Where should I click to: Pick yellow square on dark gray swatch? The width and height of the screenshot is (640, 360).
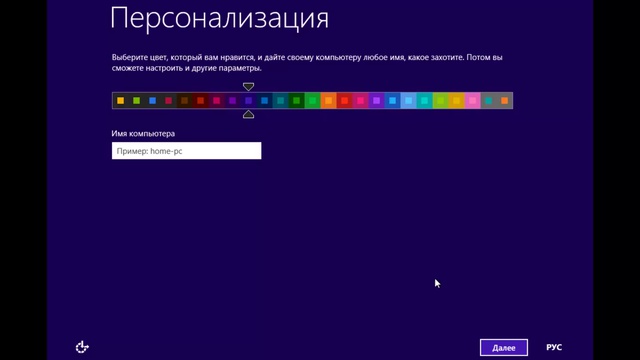pyautogui.click(x=120, y=100)
